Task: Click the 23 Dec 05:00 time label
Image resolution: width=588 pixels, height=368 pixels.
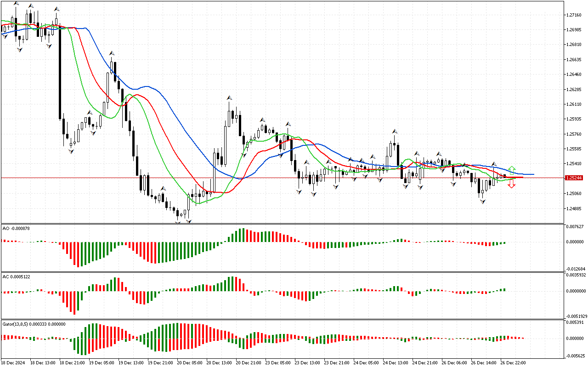Action: [278, 363]
